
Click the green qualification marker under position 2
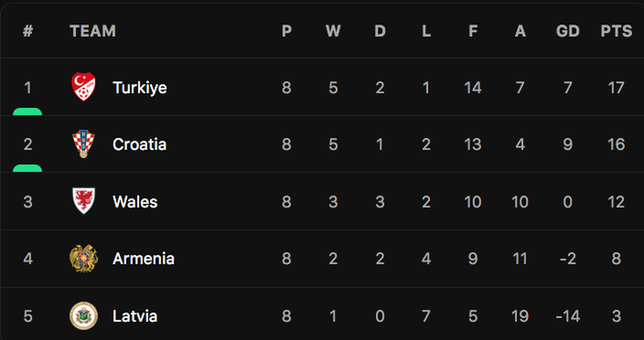[x=28, y=168]
